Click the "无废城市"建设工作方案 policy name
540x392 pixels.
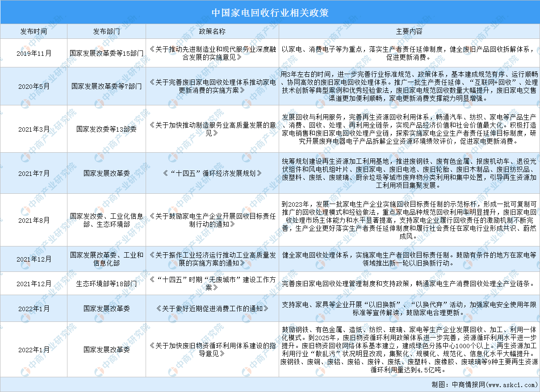(x=212, y=284)
